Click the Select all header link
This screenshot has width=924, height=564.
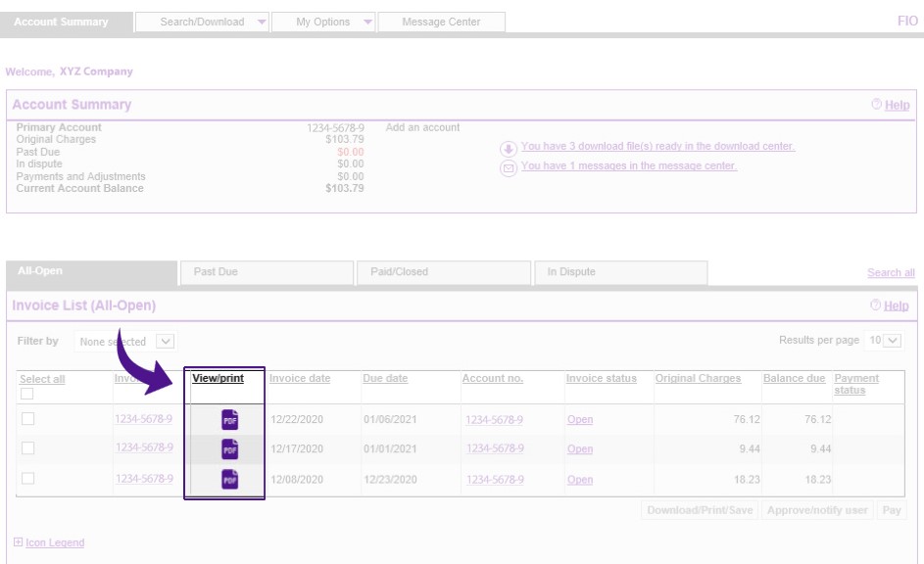coord(42,379)
